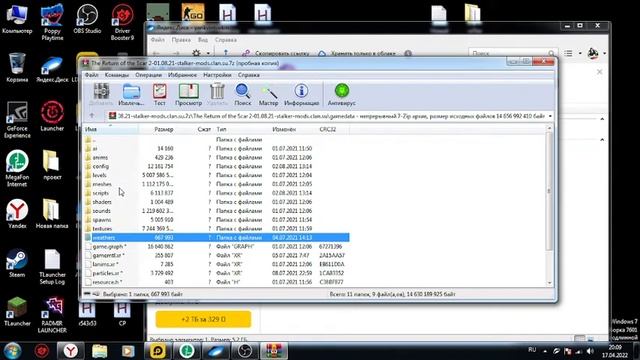This screenshot has height=360, width=640.
Task: Click the yellow +2 ТБ button in Yandex Disk
Action: (203, 319)
